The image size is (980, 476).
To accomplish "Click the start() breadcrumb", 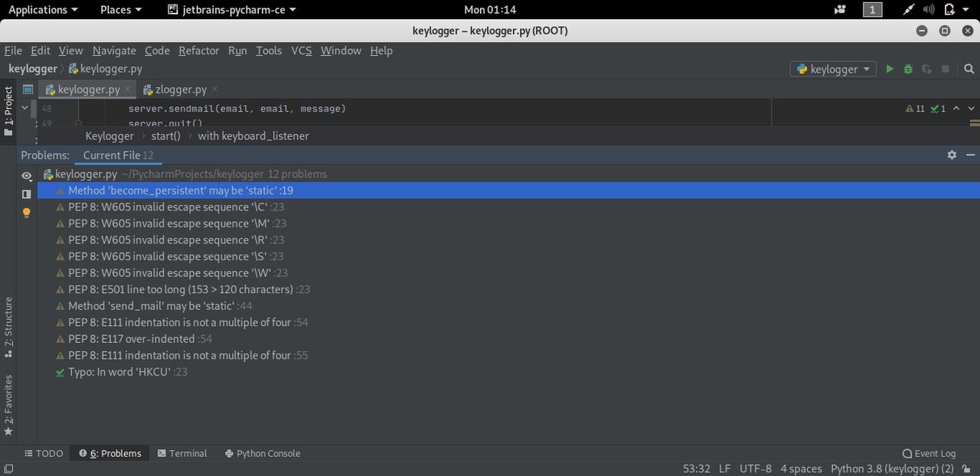I will tap(165, 135).
